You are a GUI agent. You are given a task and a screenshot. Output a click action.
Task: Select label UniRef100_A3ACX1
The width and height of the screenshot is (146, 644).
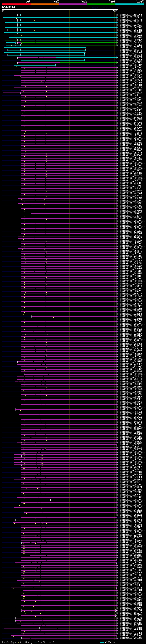pyautogui.click(x=131, y=35)
